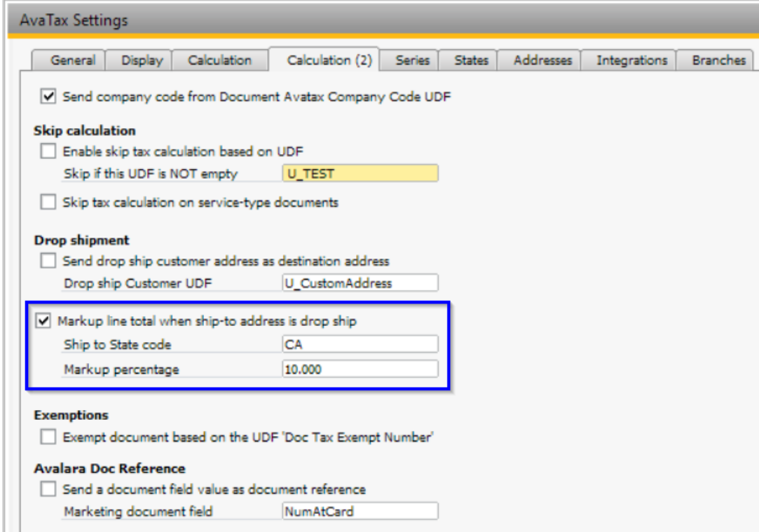Click the Skip if this UDF is NOT empty label
Viewport: 759px width, 532px height.
pos(151,174)
